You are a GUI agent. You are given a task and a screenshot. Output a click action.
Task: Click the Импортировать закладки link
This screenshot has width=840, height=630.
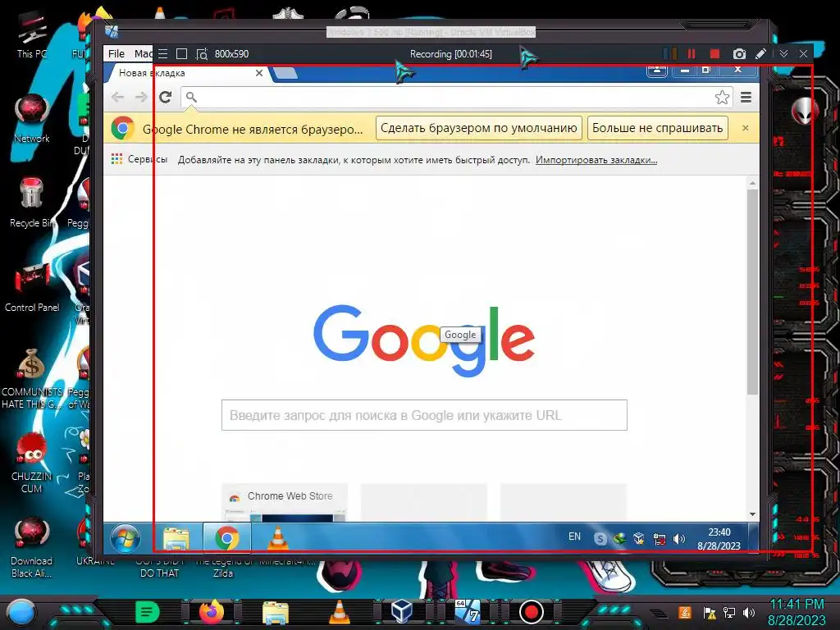click(x=596, y=160)
